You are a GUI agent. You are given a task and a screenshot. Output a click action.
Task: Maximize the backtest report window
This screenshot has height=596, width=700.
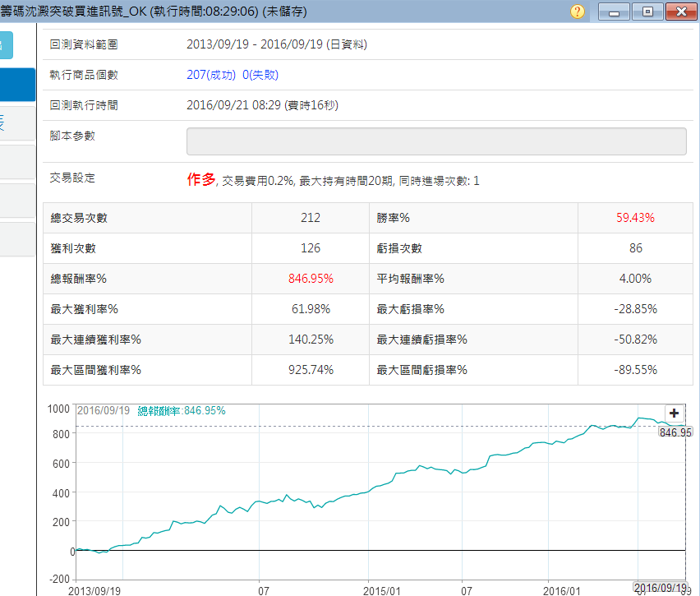click(x=647, y=12)
